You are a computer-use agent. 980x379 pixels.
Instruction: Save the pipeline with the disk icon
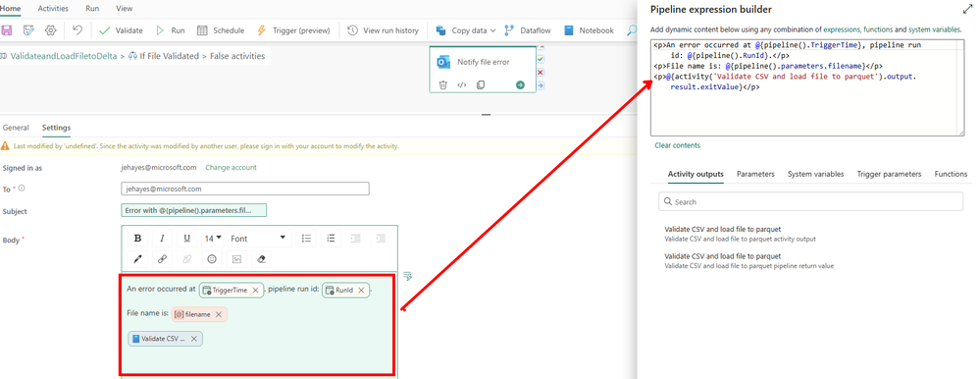[x=6, y=30]
